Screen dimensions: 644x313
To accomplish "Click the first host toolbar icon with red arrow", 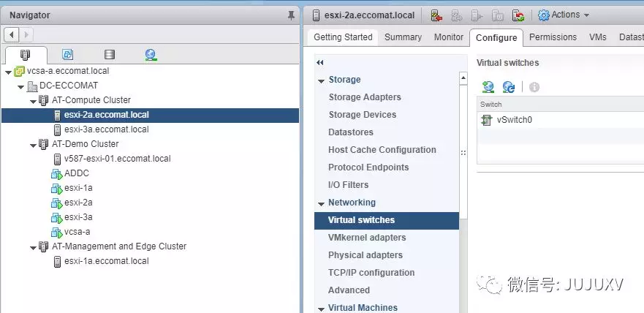I will [436, 15].
